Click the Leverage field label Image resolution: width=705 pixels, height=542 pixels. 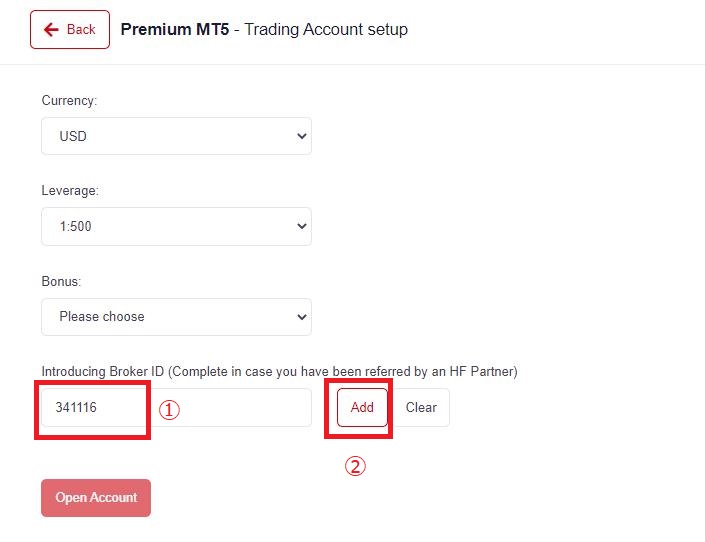70,190
